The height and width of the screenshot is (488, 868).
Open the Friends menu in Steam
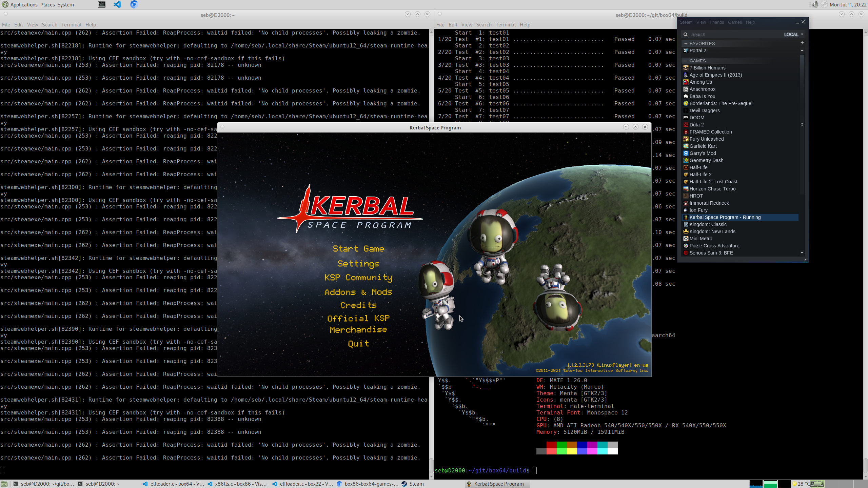716,22
